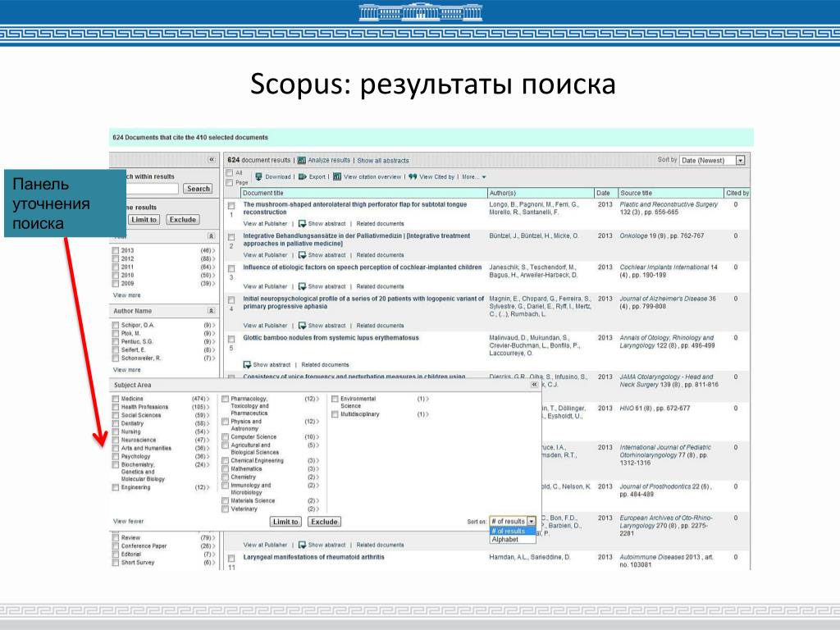Expand Health Professions (105) count arrow
This screenshot has width=840, height=630.
coord(208,407)
